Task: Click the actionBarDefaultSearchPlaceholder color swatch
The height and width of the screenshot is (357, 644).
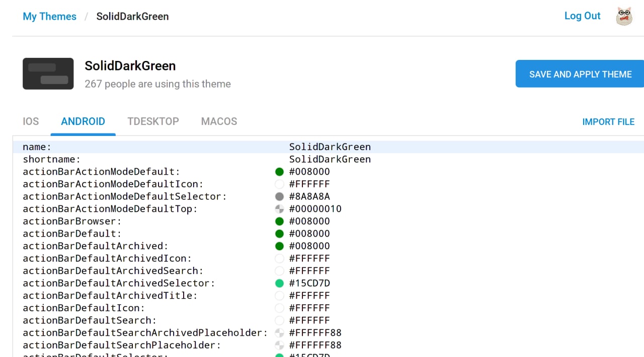Action: [279, 345]
